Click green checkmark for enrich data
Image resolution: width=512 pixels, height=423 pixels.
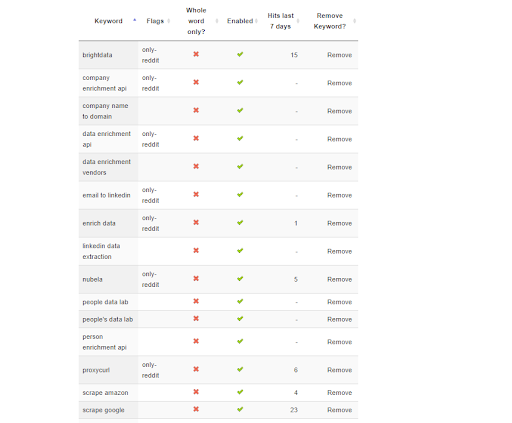click(x=240, y=223)
